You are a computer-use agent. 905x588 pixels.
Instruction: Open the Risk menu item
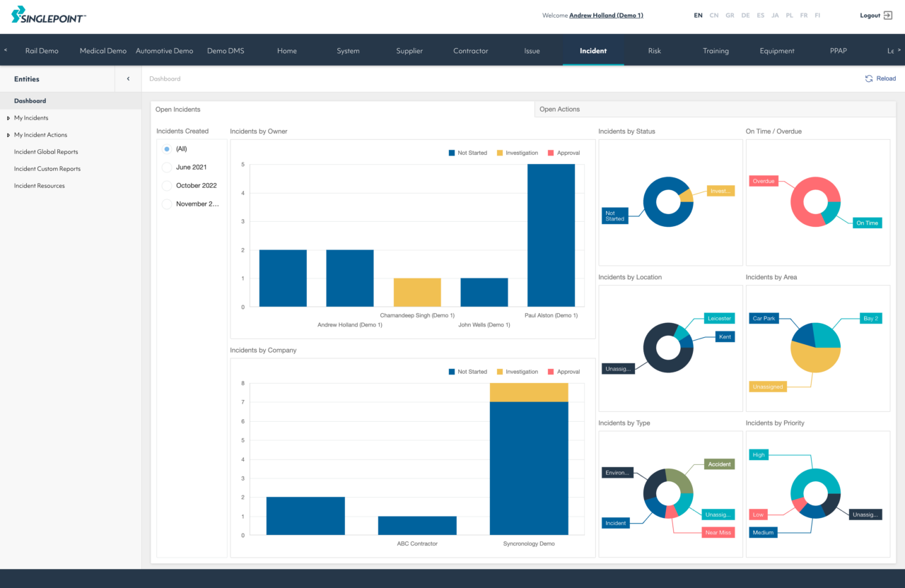pos(654,51)
